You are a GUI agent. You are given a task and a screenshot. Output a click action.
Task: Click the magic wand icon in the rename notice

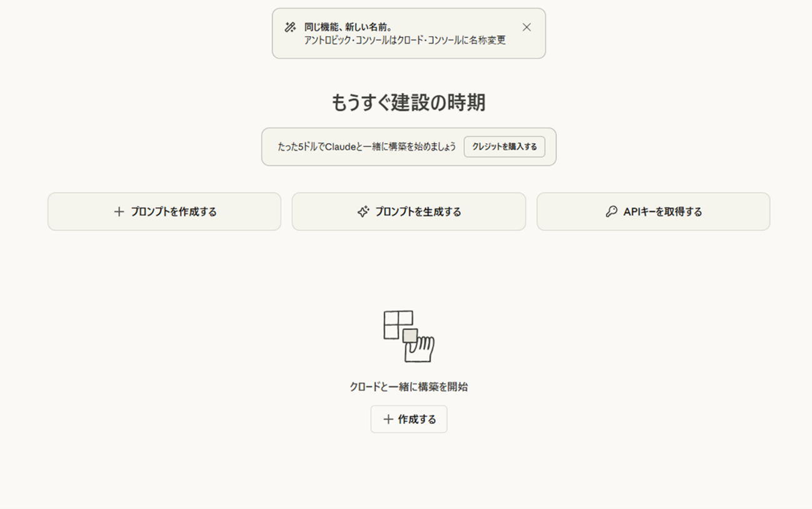click(290, 28)
